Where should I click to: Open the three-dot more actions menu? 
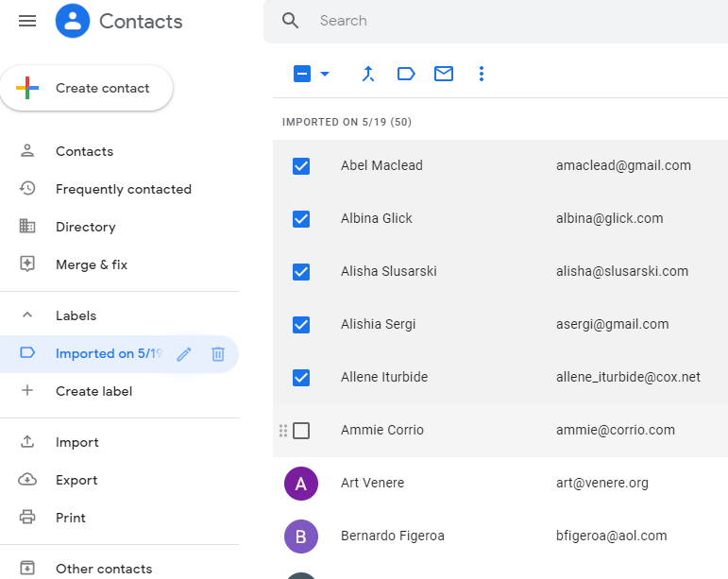pyautogui.click(x=482, y=74)
